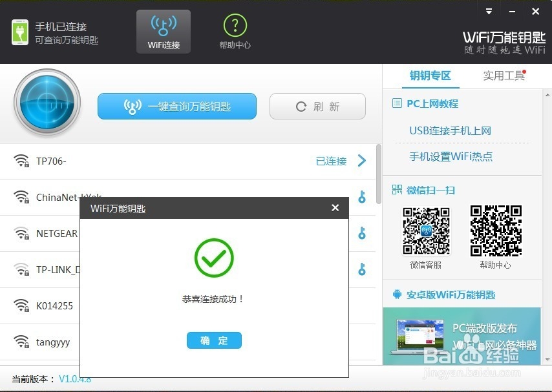The height and width of the screenshot is (392, 552).
Task: Close the WiFi万能钥匙 dialog
Action: click(x=335, y=208)
